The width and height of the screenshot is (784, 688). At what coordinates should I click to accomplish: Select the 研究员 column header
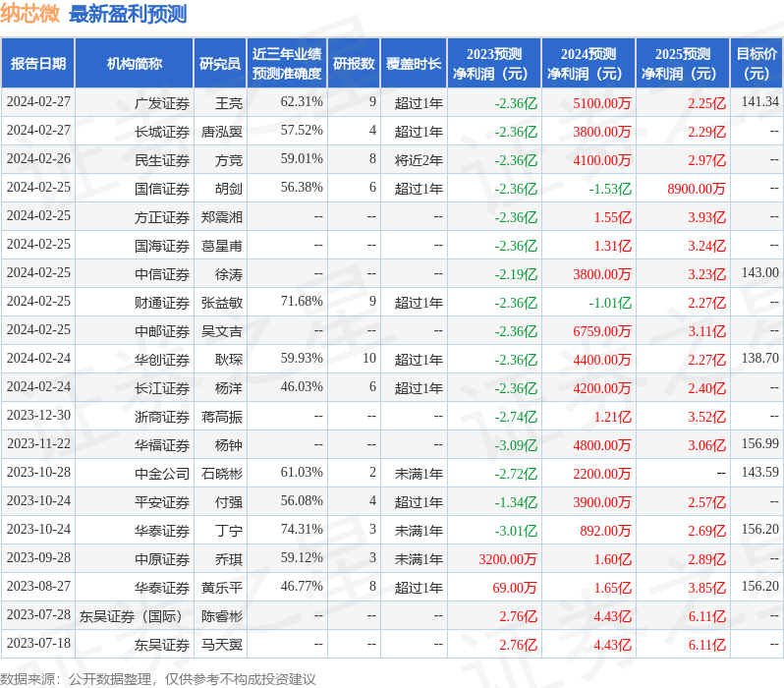tap(219, 63)
